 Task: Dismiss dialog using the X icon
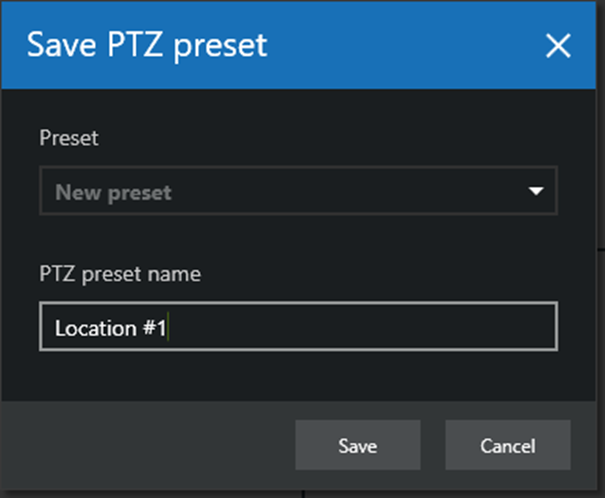pyautogui.click(x=557, y=45)
